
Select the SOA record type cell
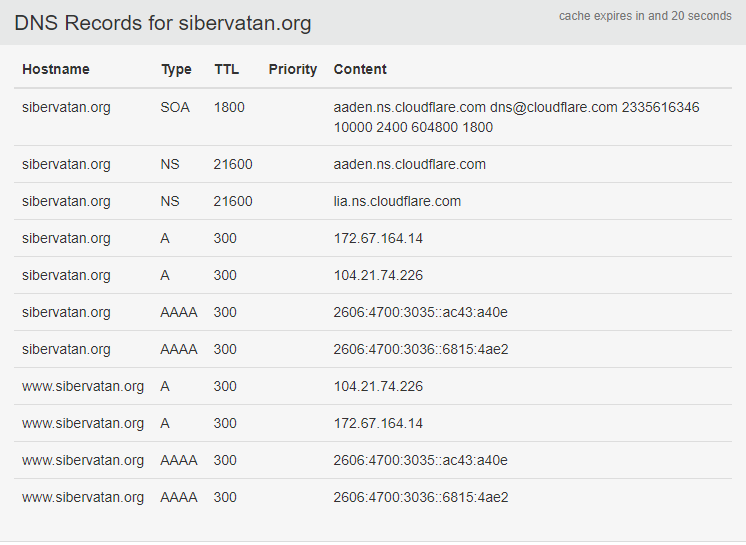click(174, 107)
